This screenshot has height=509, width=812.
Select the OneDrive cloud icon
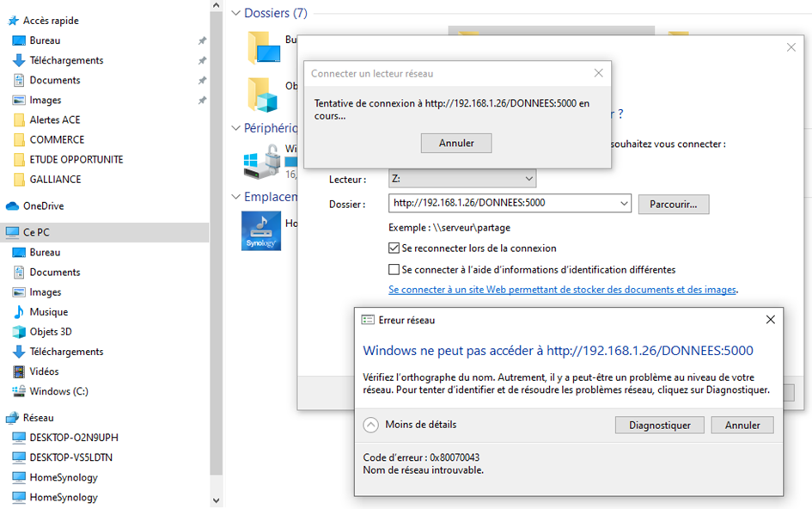(x=12, y=205)
